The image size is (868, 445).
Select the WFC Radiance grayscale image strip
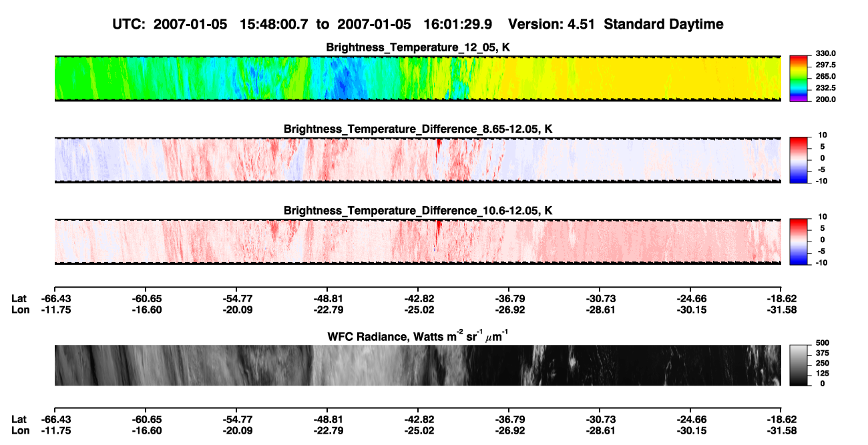pyautogui.click(x=417, y=365)
